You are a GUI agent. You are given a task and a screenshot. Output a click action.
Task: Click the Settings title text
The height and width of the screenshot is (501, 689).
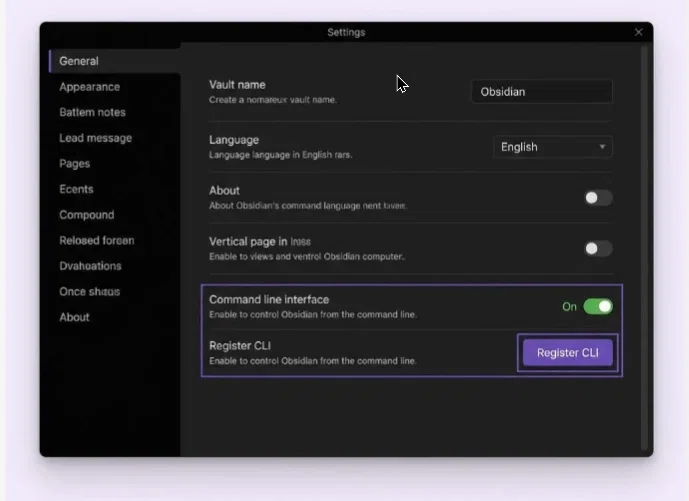346,33
